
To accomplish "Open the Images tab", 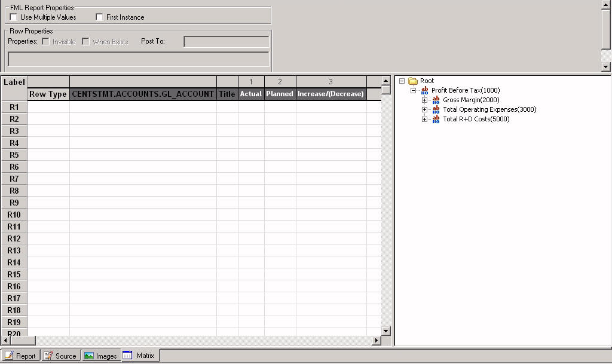I will point(101,356).
